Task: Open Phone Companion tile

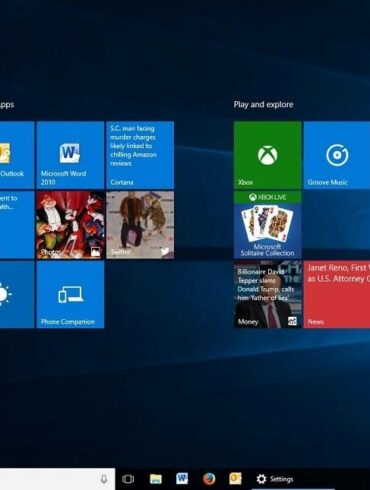Action: point(70,294)
